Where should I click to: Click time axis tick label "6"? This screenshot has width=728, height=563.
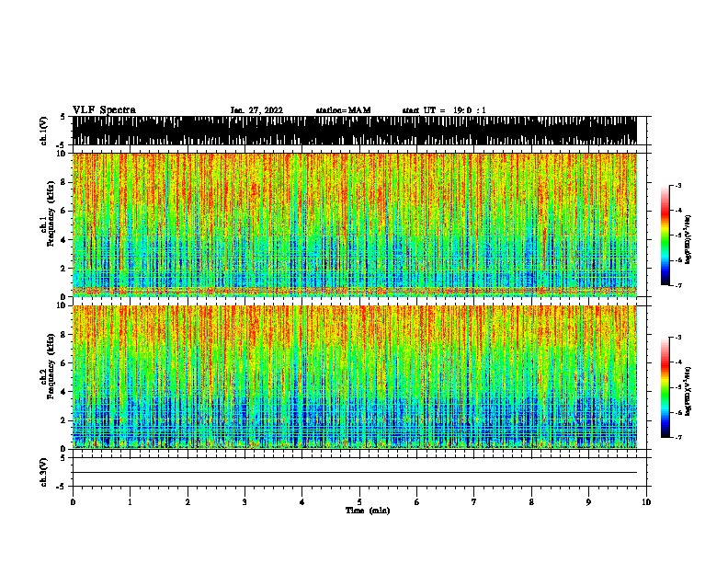417,502
